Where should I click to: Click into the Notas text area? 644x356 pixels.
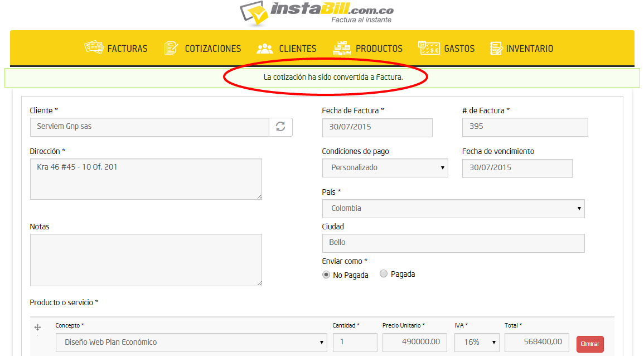[146, 259]
